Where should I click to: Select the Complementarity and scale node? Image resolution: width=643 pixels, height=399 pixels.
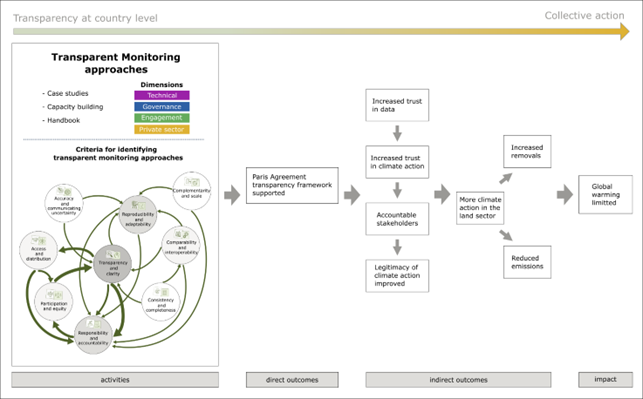pyautogui.click(x=192, y=191)
